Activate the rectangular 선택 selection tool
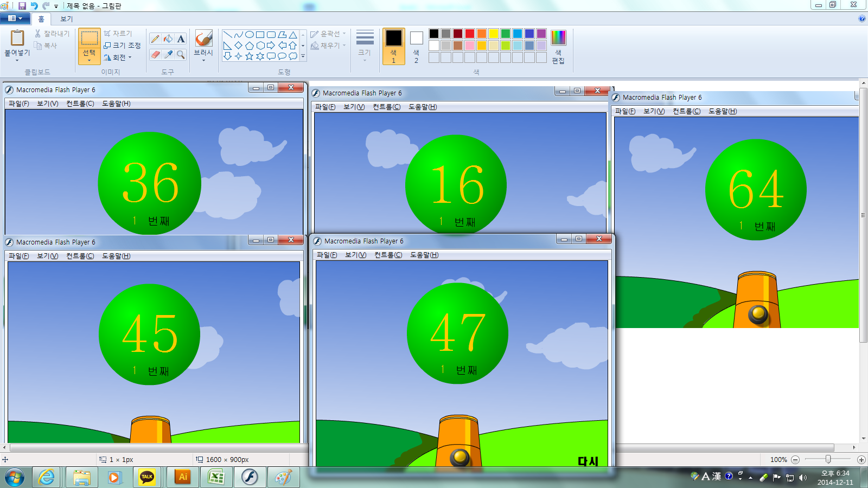Viewport: 868px width, 488px height. click(90, 38)
